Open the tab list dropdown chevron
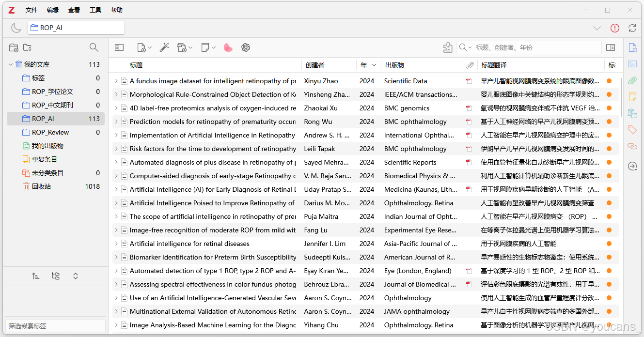This screenshot has height=337, width=644. (597, 28)
